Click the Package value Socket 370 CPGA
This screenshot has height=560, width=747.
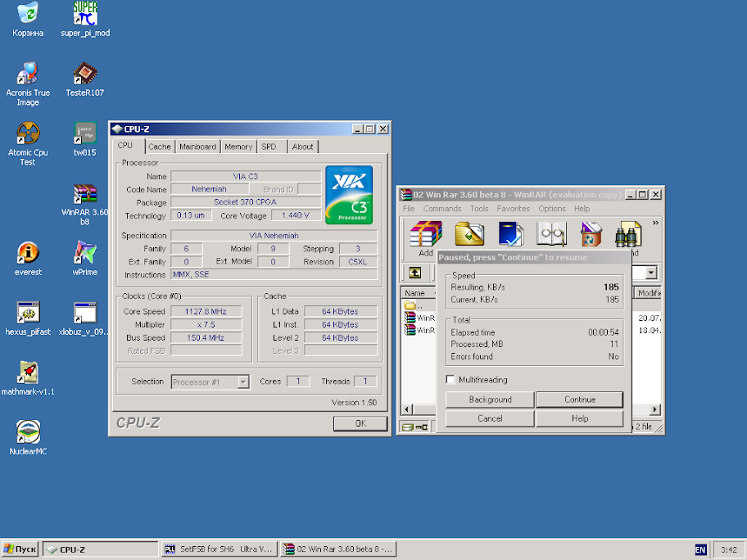(246, 202)
